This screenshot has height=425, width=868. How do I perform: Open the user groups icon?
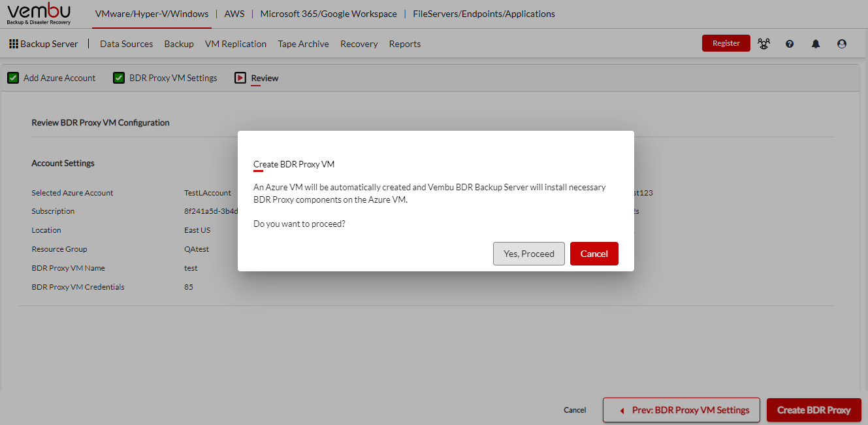coord(764,44)
